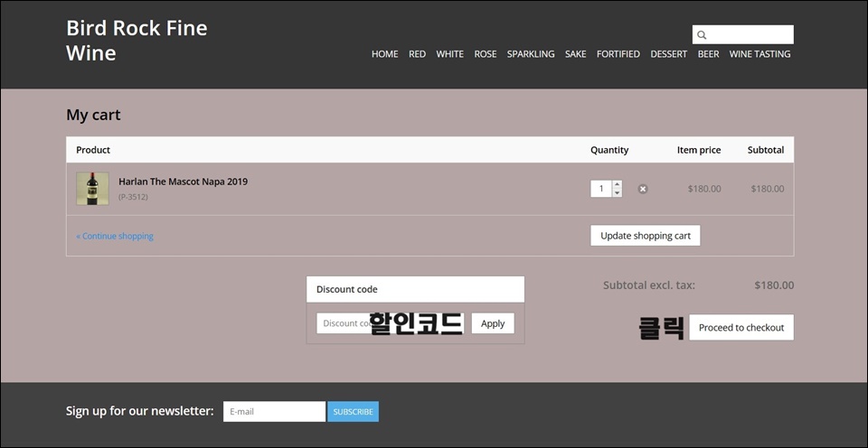The width and height of the screenshot is (868, 448).
Task: Open the BEER menu item
Action: pos(709,54)
